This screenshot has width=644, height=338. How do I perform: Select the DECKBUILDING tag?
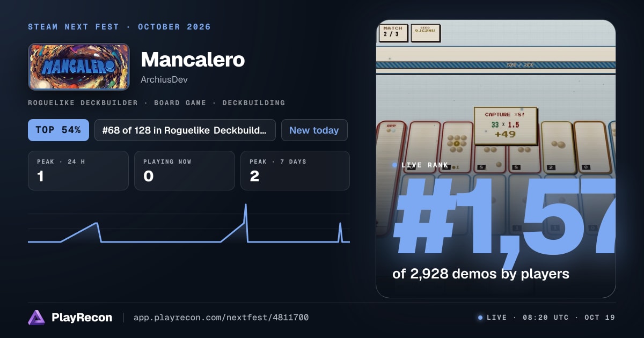[x=254, y=102]
